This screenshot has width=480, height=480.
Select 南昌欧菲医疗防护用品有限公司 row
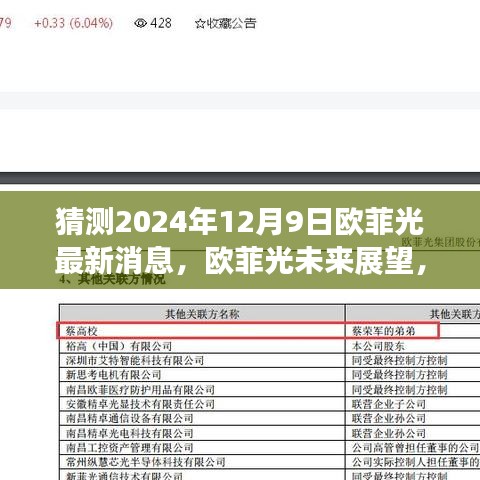(x=269, y=389)
